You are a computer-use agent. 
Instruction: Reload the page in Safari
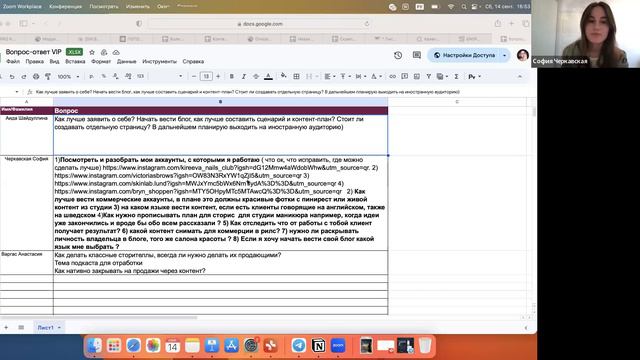point(367,24)
